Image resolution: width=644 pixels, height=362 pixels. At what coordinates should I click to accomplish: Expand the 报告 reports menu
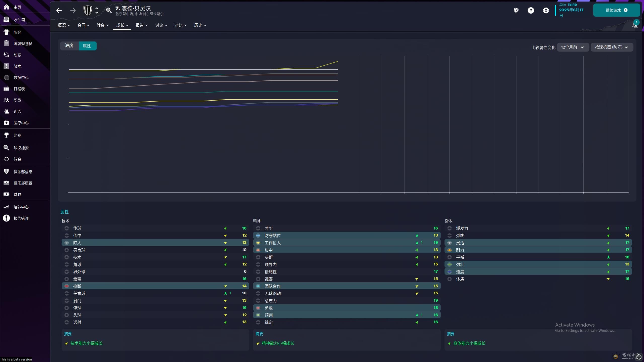tap(142, 25)
